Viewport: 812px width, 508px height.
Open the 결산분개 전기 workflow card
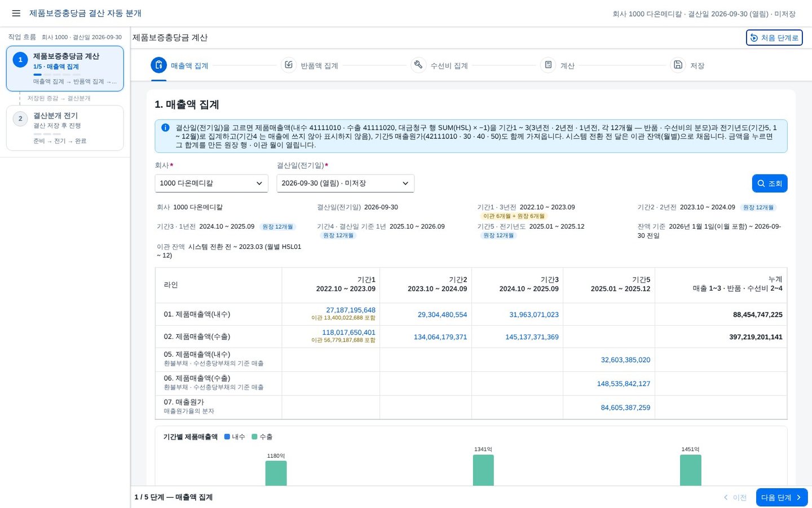coord(65,128)
